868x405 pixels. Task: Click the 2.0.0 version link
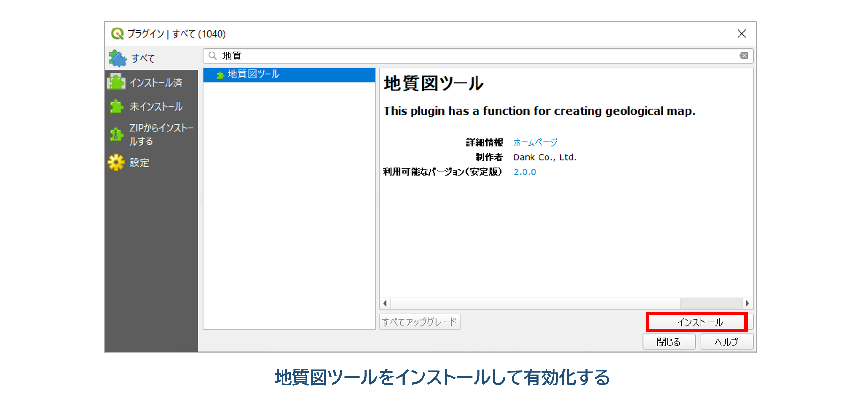click(x=525, y=172)
